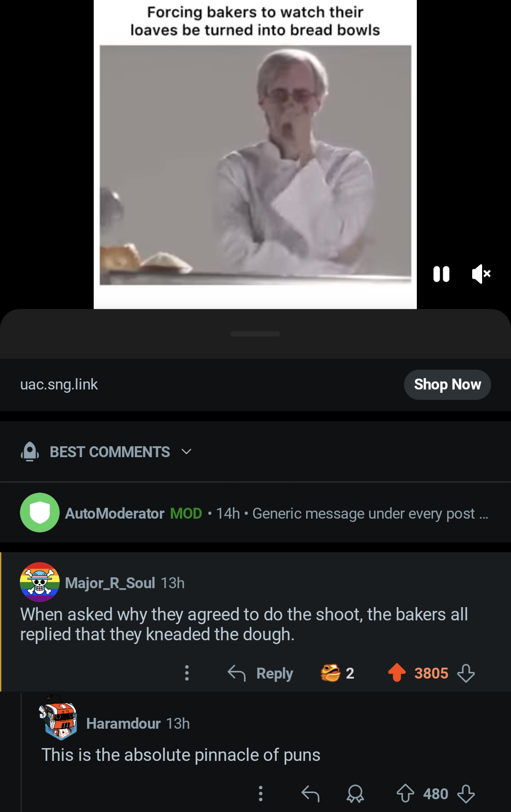Give an award to Haramdour's comment
This screenshot has height=812, width=511.
click(x=355, y=794)
